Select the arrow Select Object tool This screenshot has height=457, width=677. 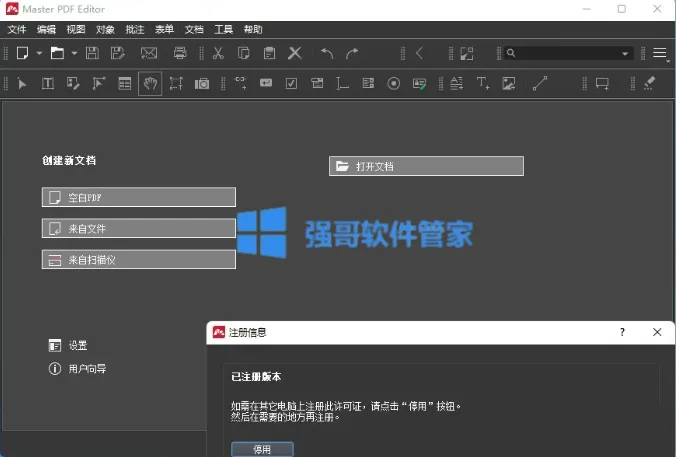[x=22, y=83]
